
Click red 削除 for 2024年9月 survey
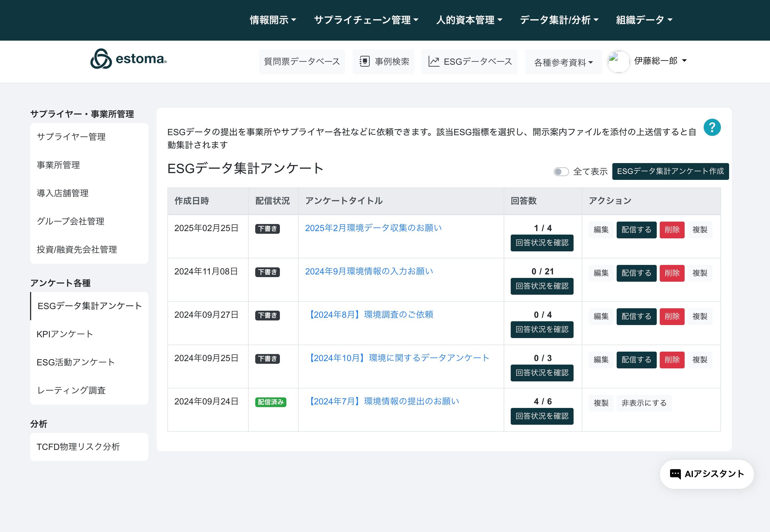pyautogui.click(x=672, y=273)
